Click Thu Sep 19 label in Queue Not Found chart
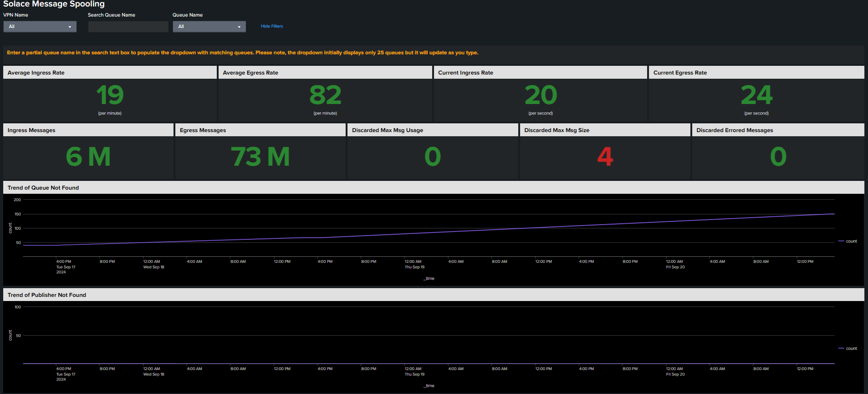Viewport: 868px width, 394px height. (415, 267)
